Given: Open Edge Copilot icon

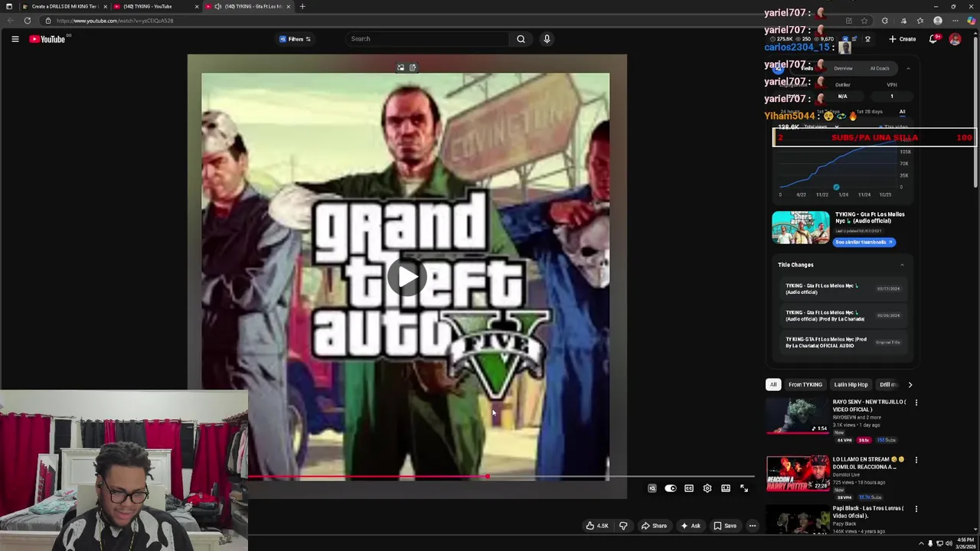Looking at the screenshot, I should point(971,21).
